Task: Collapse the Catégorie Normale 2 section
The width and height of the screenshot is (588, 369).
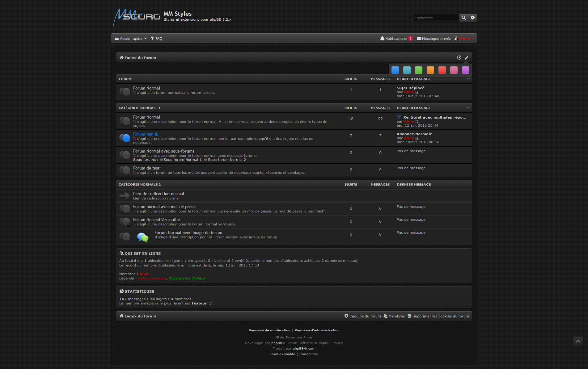Action: coord(468,184)
